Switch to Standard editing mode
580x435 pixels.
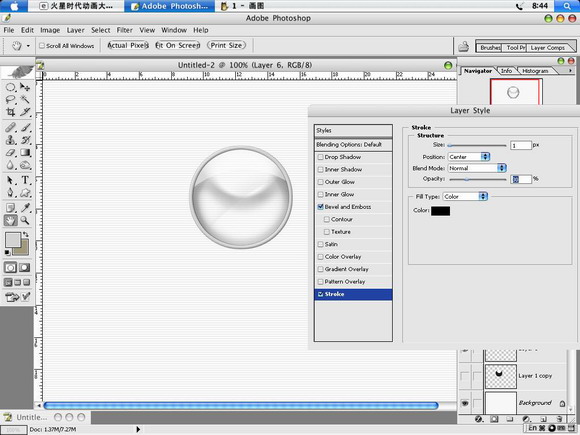pyautogui.click(x=10, y=267)
